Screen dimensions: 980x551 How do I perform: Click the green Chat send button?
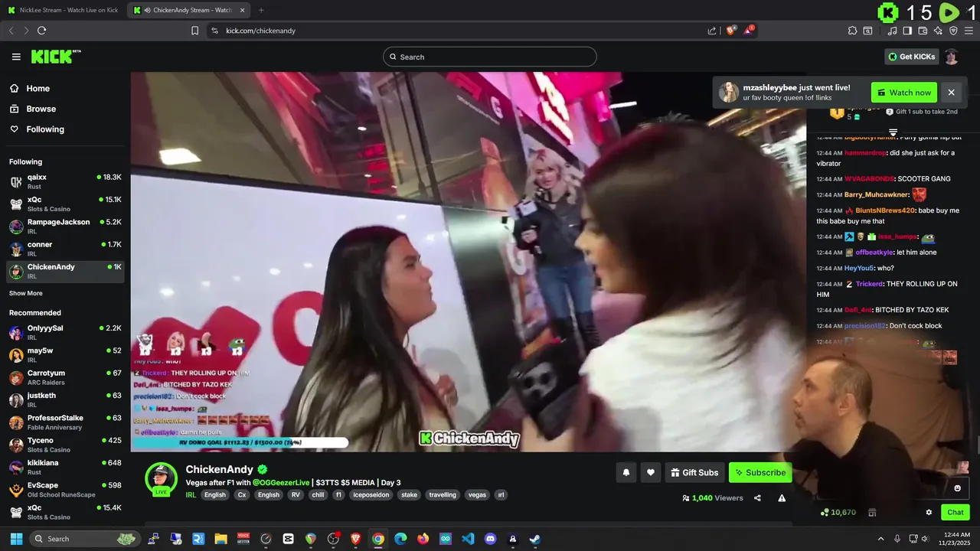pyautogui.click(x=955, y=513)
